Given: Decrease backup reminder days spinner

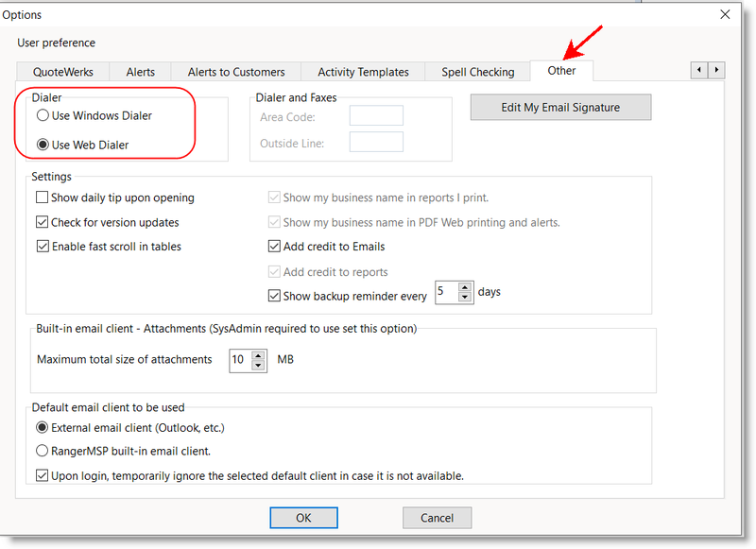Looking at the screenshot, I should pyautogui.click(x=464, y=299).
